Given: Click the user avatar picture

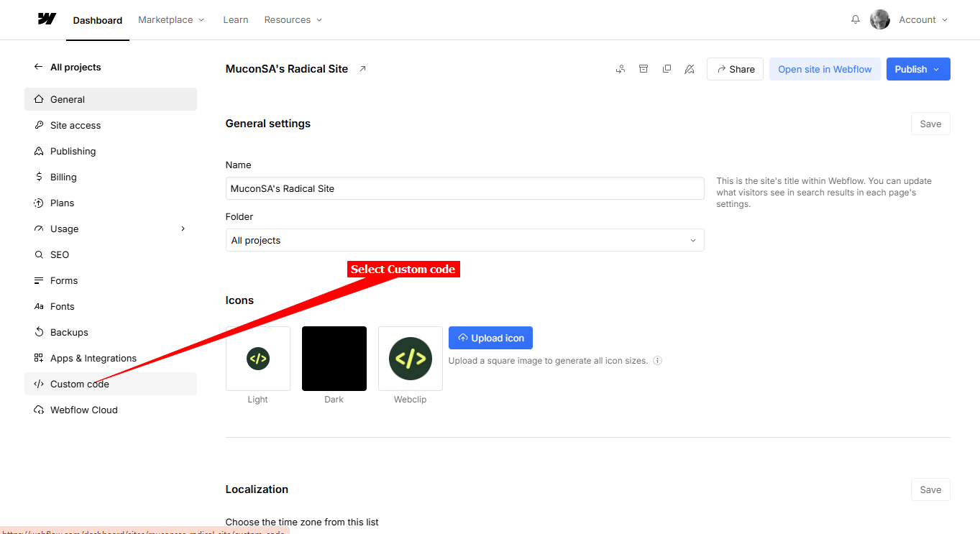Looking at the screenshot, I should pos(880,19).
